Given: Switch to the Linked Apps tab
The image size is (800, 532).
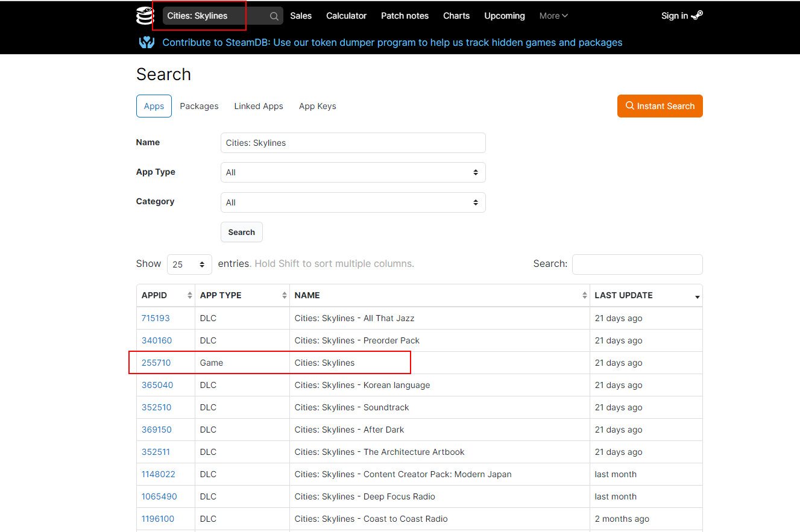Looking at the screenshot, I should click(x=259, y=106).
